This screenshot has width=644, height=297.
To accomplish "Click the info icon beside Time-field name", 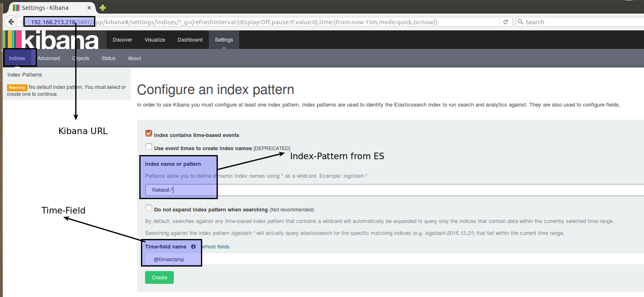I will [193, 247].
